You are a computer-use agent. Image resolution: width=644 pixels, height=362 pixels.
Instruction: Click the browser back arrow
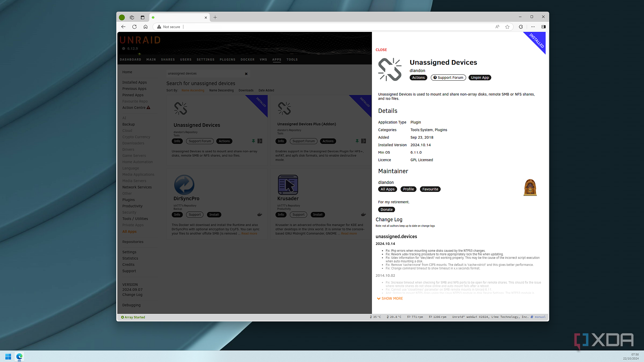[123, 27]
